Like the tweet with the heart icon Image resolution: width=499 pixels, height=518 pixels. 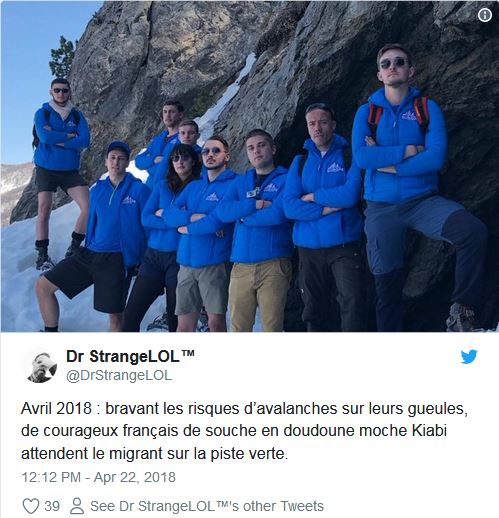(x=31, y=506)
